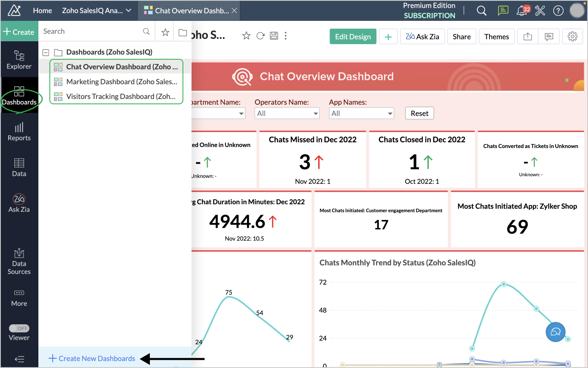
Task: Open the help question mark icon
Action: pos(558,11)
